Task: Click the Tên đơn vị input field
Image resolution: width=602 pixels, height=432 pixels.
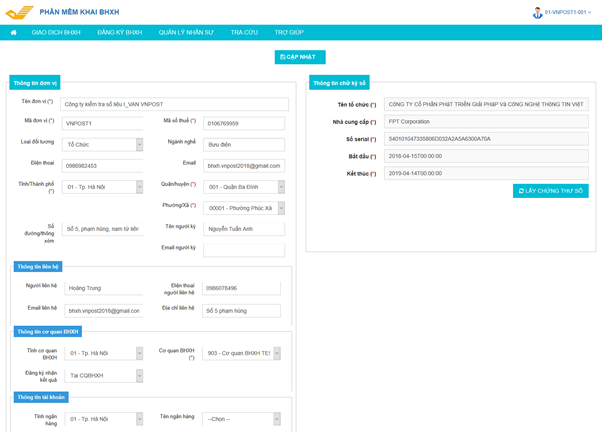Action: tap(174, 103)
